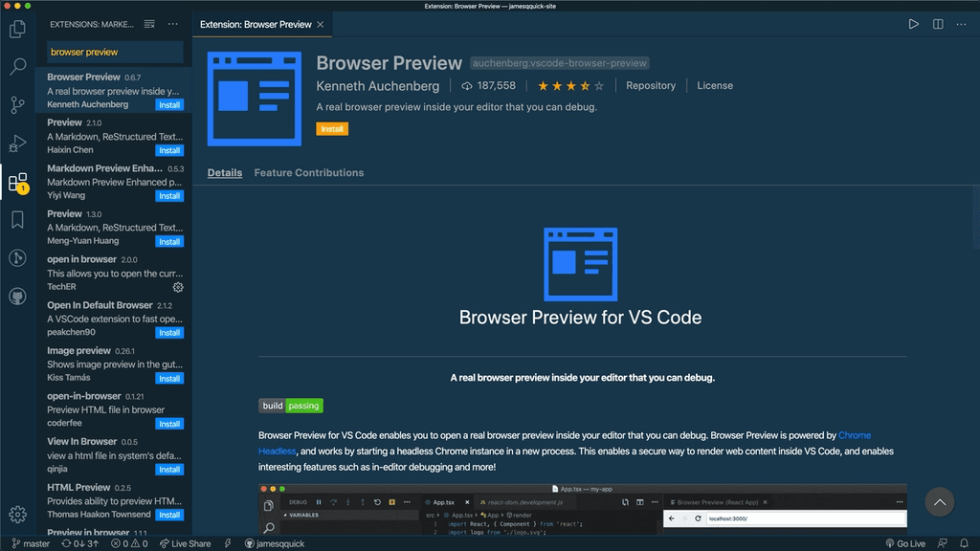The width and height of the screenshot is (980, 551).
Task: Click the master branch in status bar
Action: pos(32,543)
